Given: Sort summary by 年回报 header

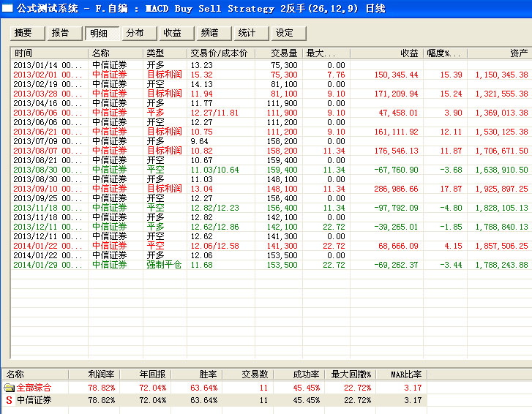Looking at the screenshot, I should [x=146, y=375].
